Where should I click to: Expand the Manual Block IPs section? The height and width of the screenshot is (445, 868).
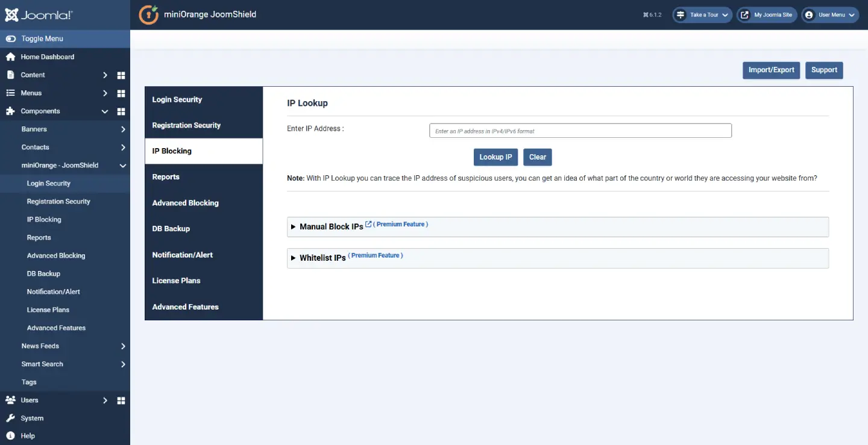tap(558, 226)
